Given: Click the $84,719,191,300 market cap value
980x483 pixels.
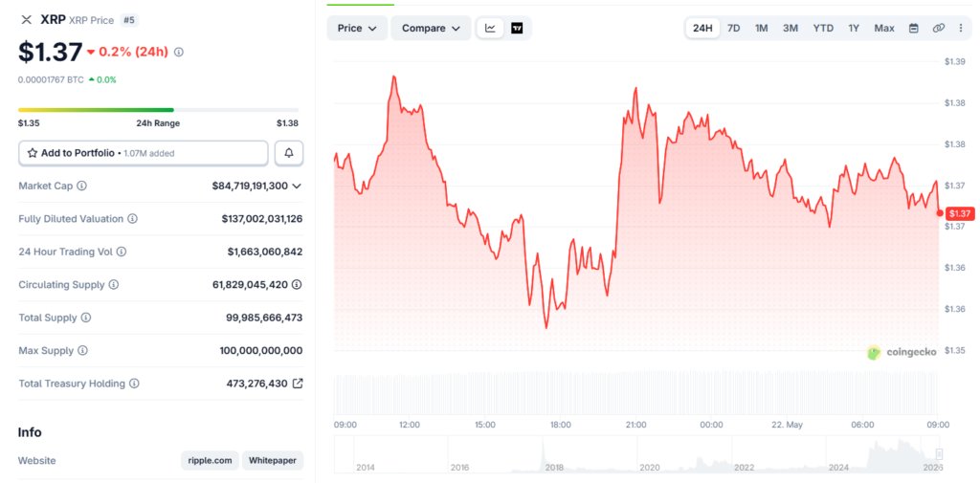Looking at the screenshot, I should 250,186.
